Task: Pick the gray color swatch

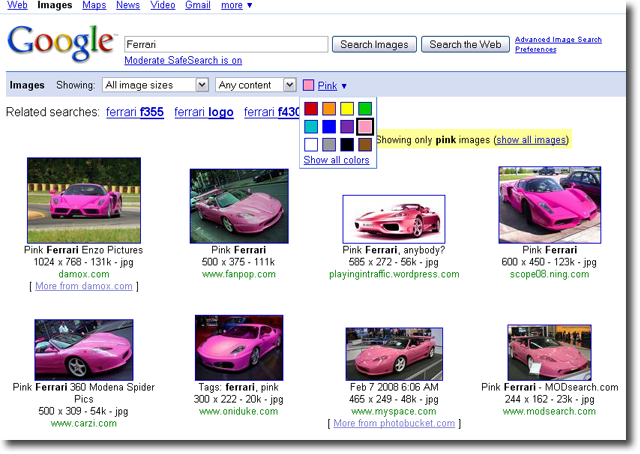Action: pos(329,145)
